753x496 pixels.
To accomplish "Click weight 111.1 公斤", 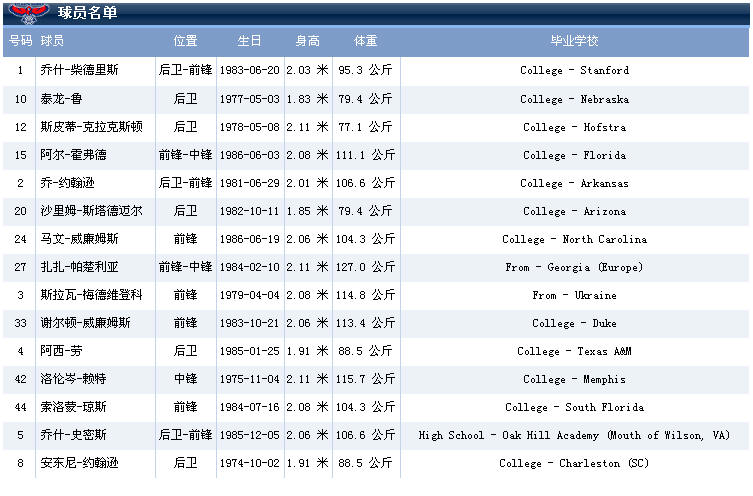I will [365, 155].
